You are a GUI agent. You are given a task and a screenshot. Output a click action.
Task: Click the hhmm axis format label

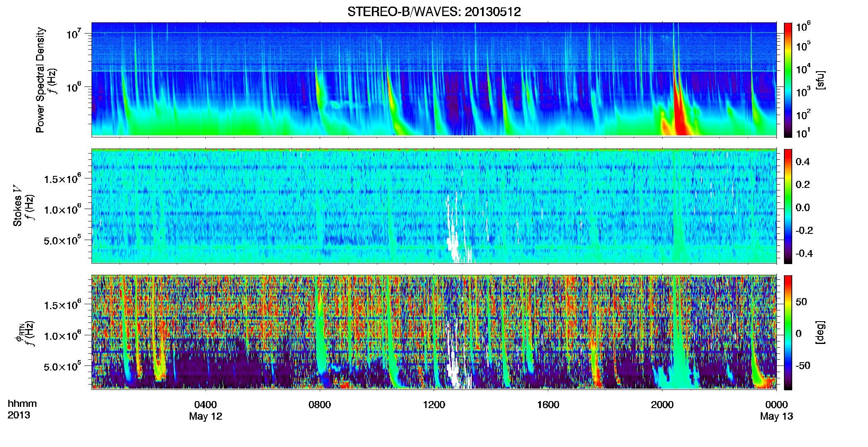coord(22,404)
